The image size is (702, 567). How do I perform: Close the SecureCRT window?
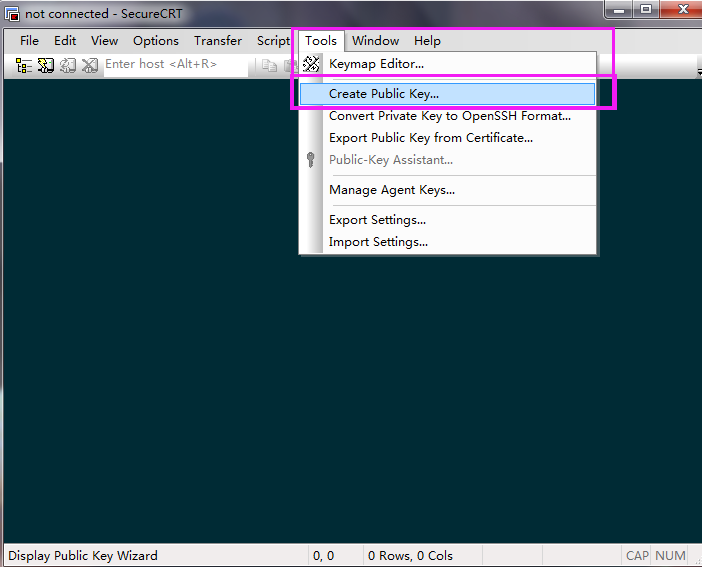point(681,9)
